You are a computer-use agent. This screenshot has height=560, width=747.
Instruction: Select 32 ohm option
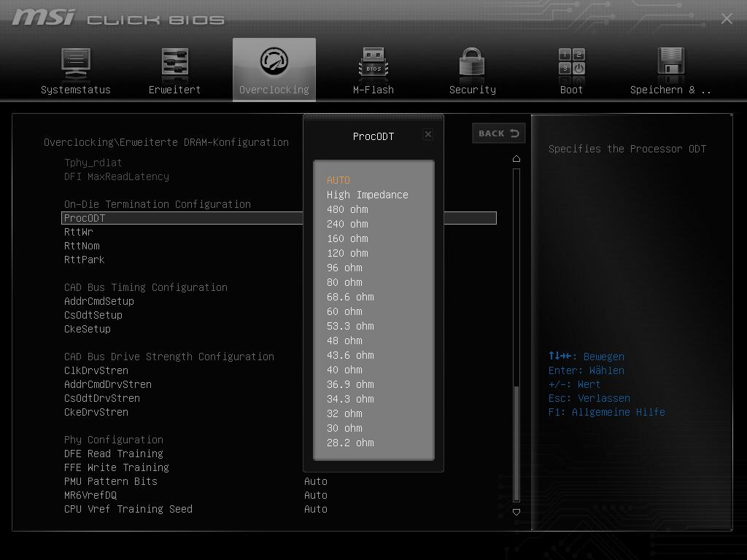[x=344, y=414]
